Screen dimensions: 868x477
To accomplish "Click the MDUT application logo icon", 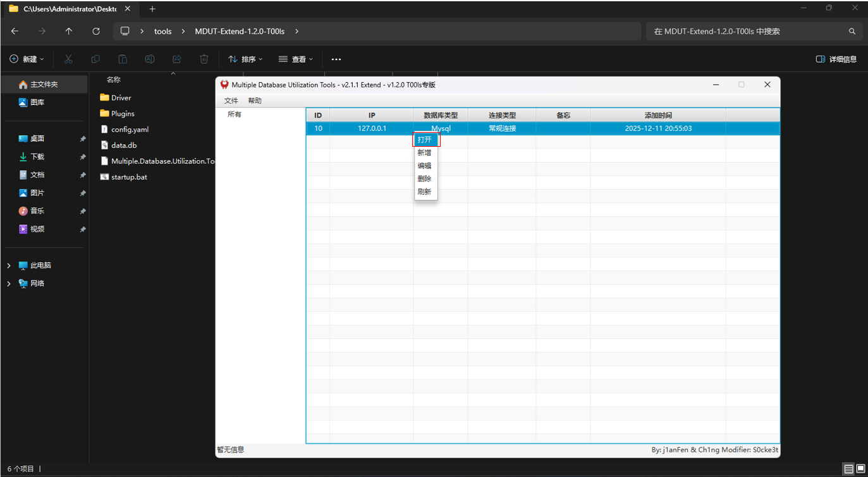I will click(x=224, y=84).
